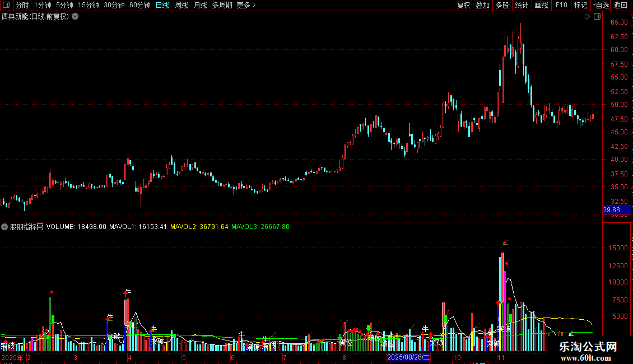Click the MAVOL3: 26667.80 label
Viewport: 633px width, 364px height.
coord(260,227)
